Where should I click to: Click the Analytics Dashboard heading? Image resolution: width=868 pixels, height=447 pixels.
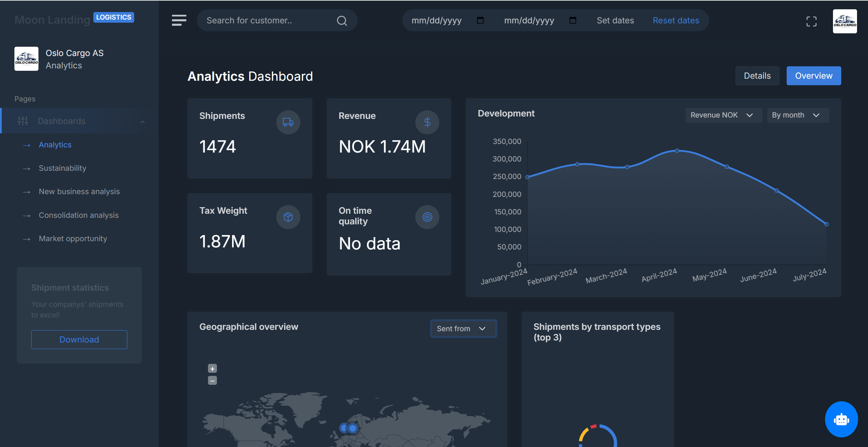tap(250, 76)
